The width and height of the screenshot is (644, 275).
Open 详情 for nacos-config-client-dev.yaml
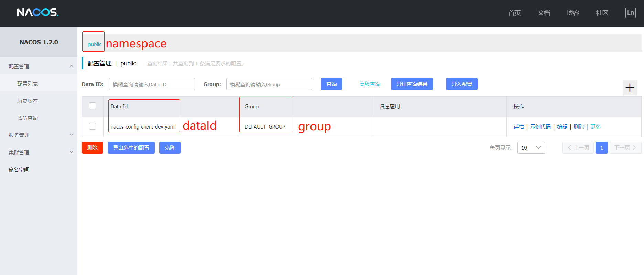pyautogui.click(x=519, y=127)
